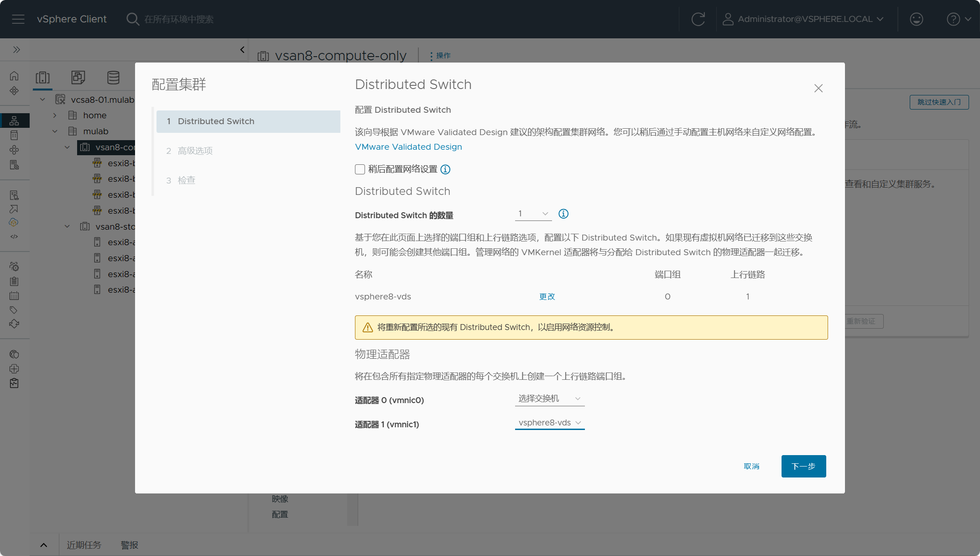
Task: Click info icon beside Distributed Switch count
Action: pos(563,214)
